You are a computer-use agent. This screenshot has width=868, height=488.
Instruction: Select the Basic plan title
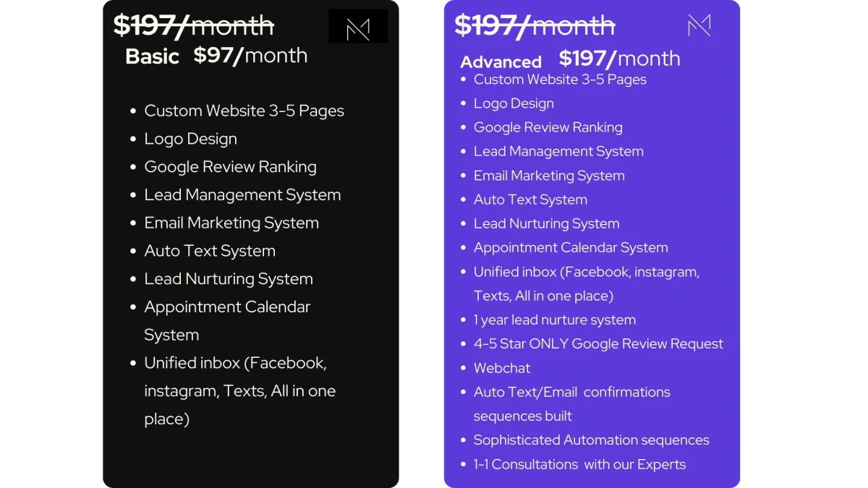click(152, 56)
